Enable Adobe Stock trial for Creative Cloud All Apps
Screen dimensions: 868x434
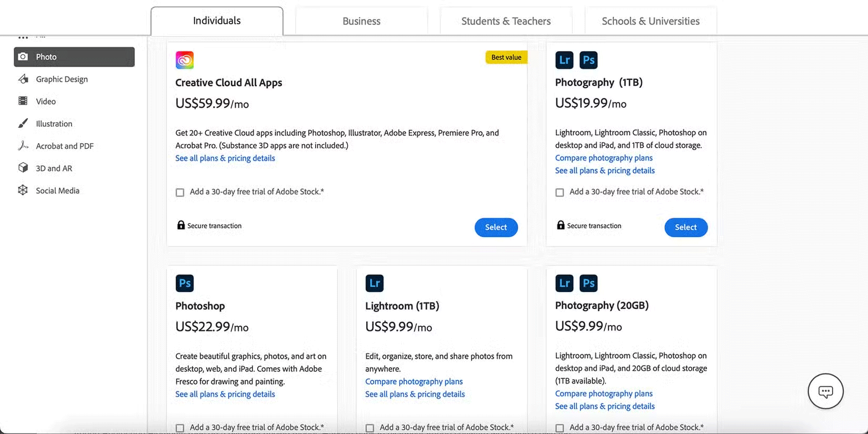[180, 193]
